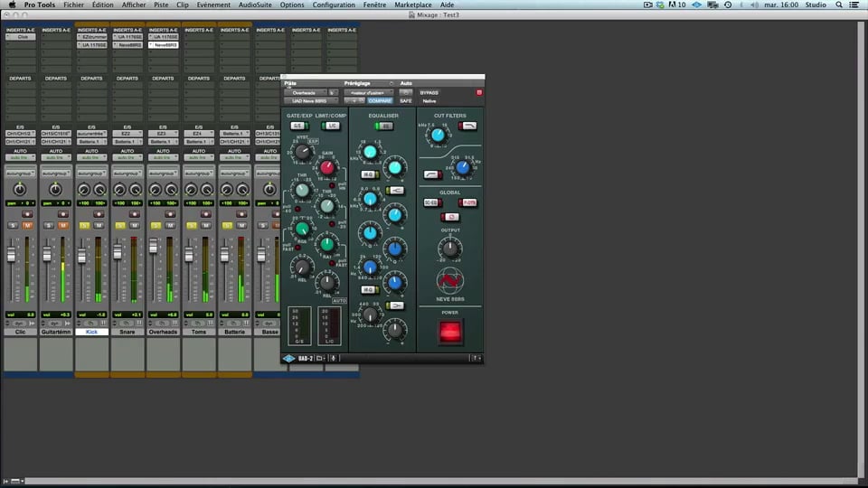
Task: Click record-enable button on Toms track
Action: pos(205,214)
